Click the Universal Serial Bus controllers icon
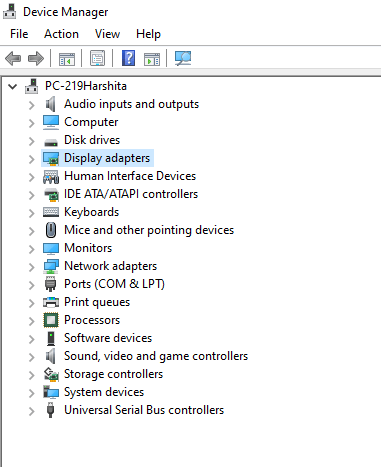 point(50,410)
